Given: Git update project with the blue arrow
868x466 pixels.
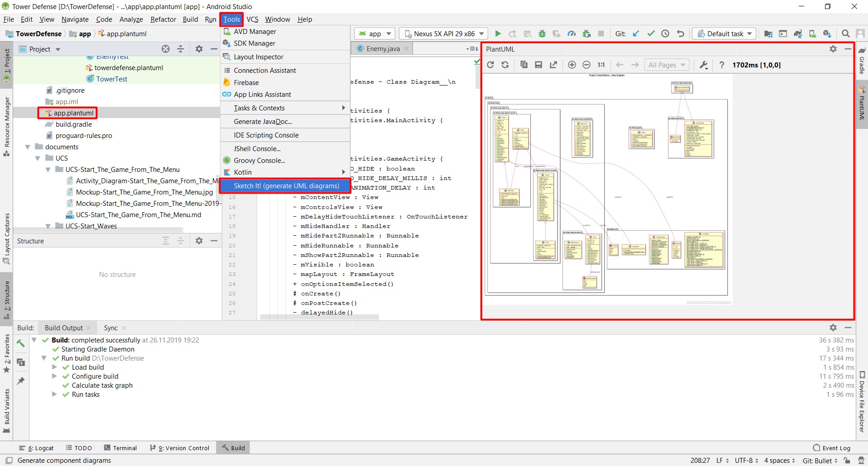Looking at the screenshot, I should click(x=636, y=33).
